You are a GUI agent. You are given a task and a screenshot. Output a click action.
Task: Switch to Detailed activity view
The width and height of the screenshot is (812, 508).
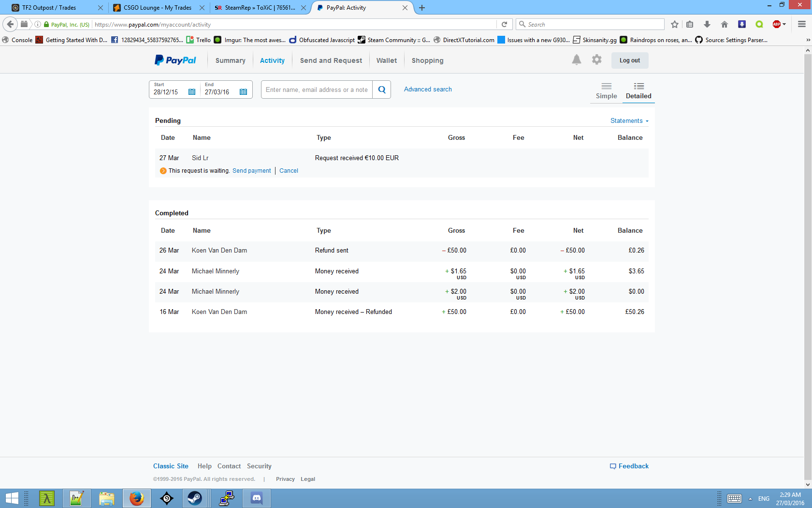[x=638, y=90]
